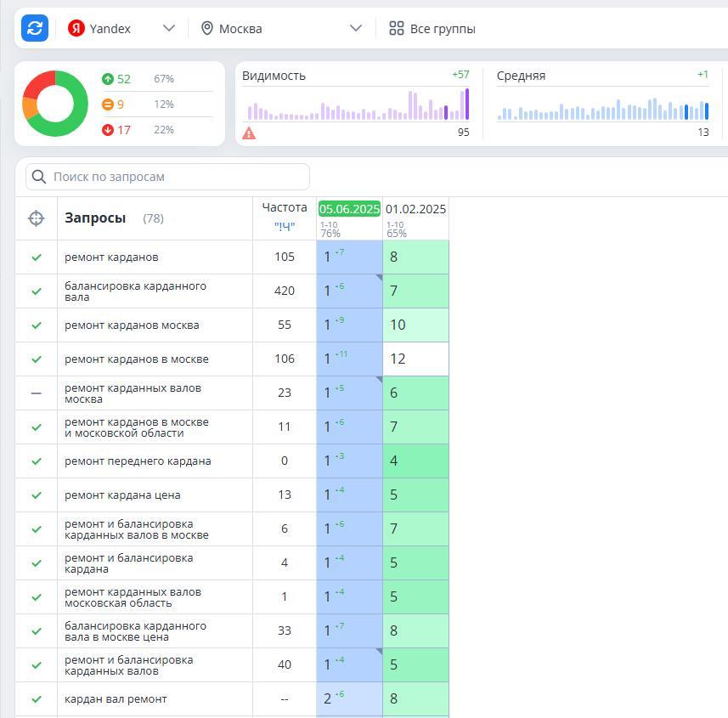The height and width of the screenshot is (718, 728).
Task: Click the corner marker in балансировка карданного вала position cell
Action: 380,277
